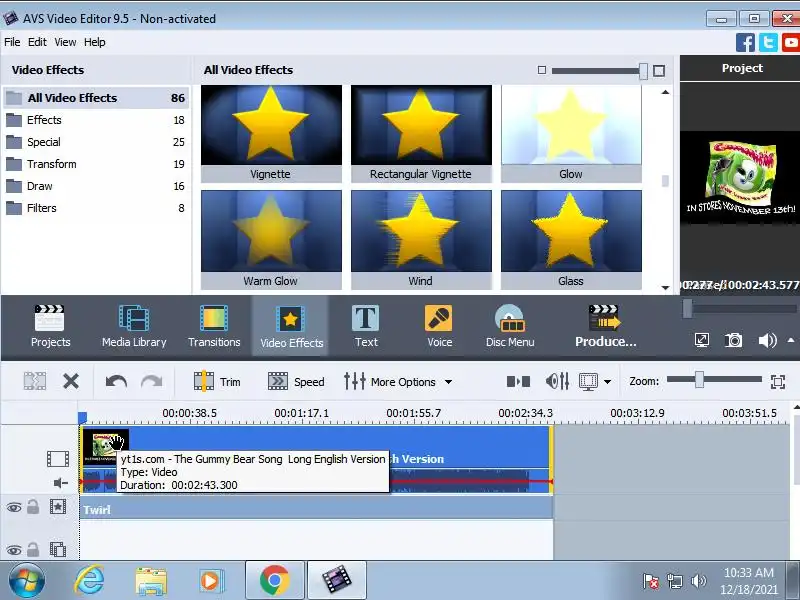Screen dimensions: 800x600
Task: Open Internet Explorer from the taskbar
Action: (x=89, y=581)
